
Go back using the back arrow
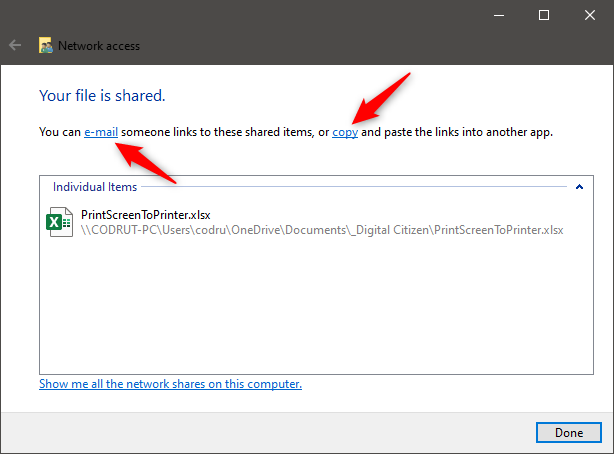coord(15,45)
